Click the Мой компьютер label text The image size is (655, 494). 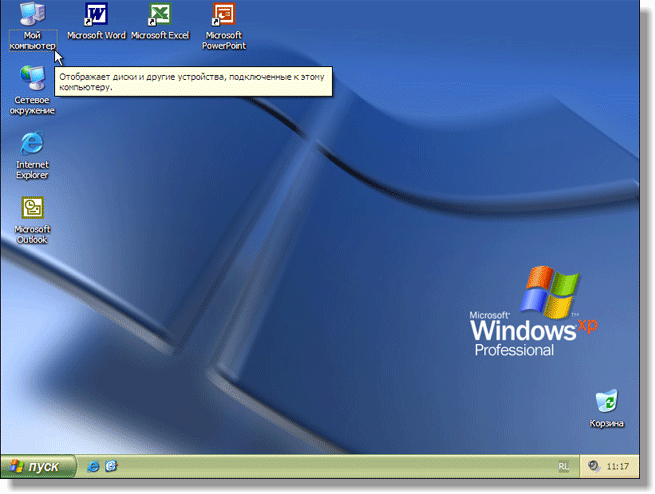click(x=33, y=41)
